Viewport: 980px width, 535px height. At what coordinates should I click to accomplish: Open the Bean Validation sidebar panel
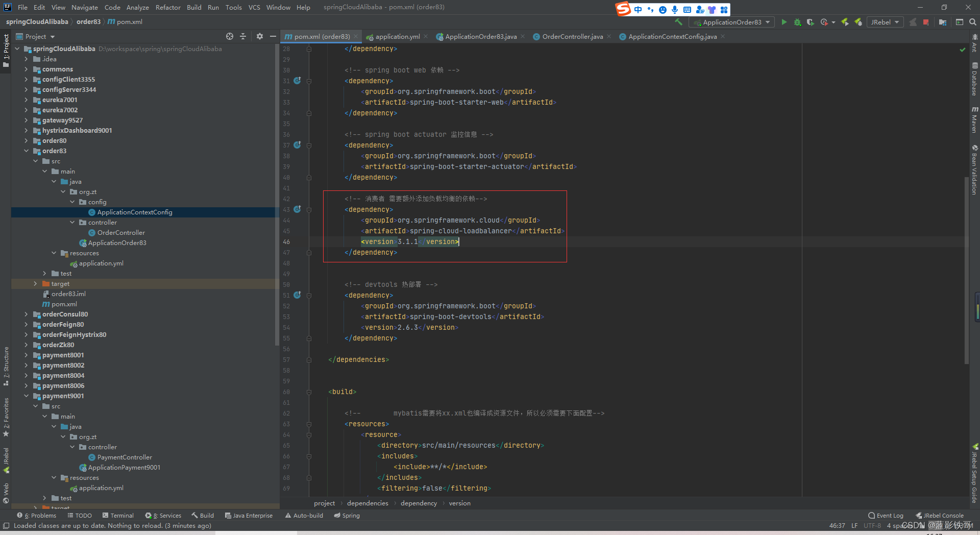(x=974, y=170)
